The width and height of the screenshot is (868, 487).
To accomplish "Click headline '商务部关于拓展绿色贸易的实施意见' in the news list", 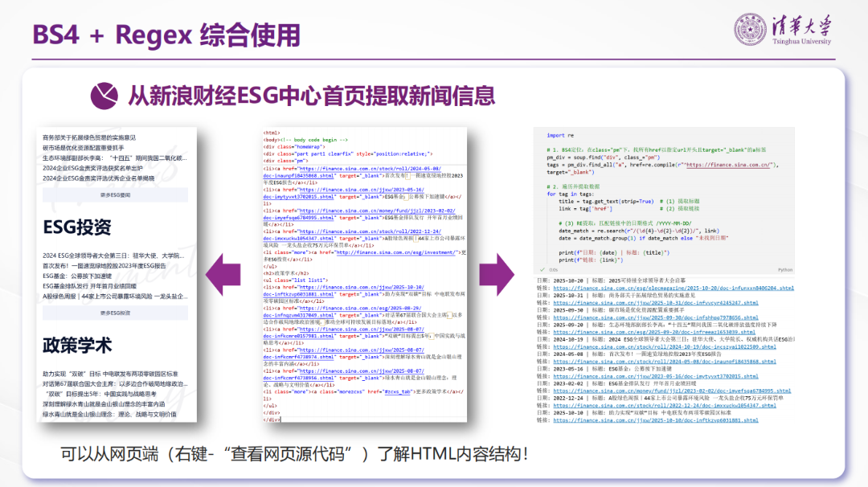I will click(89, 137).
